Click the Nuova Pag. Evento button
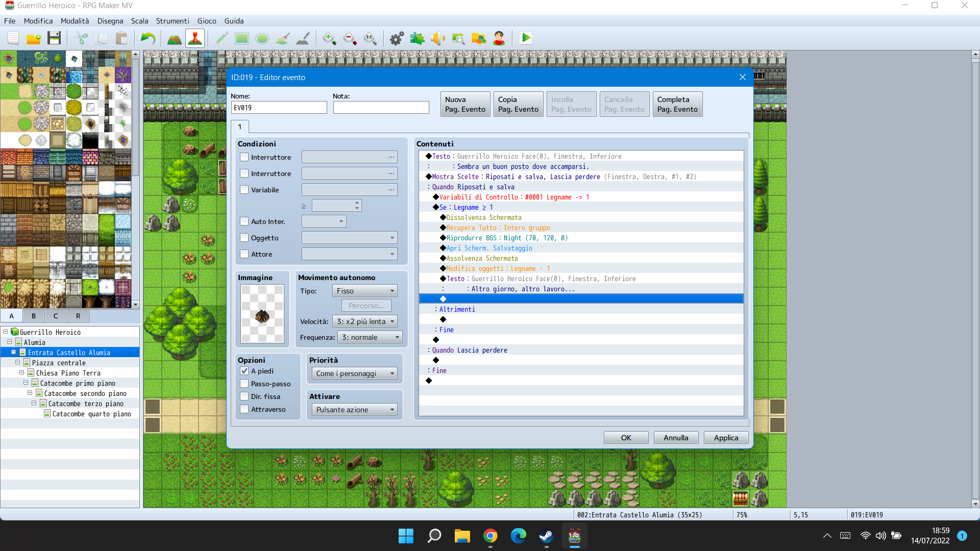Viewport: 980px width, 551px height. pyautogui.click(x=465, y=104)
